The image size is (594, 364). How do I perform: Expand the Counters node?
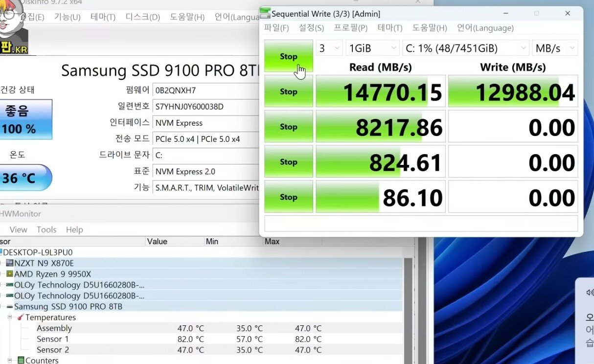coord(10,360)
